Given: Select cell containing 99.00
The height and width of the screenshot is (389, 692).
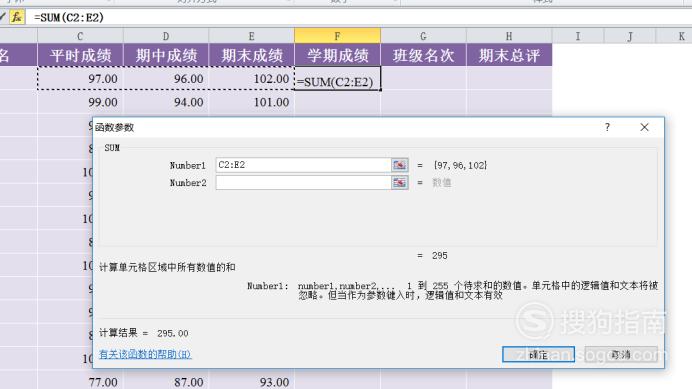Looking at the screenshot, I should pyautogui.click(x=80, y=102).
